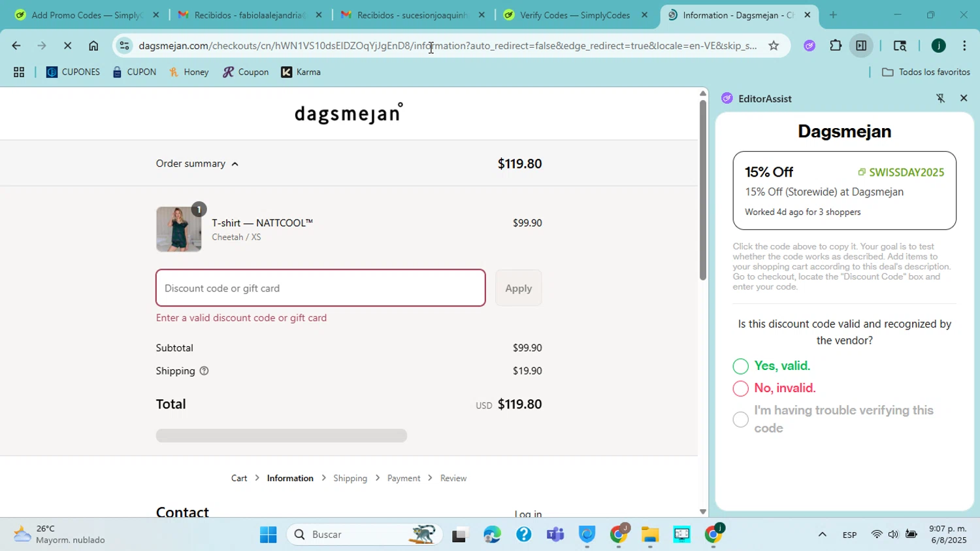The width and height of the screenshot is (980, 551).
Task: Bookmark this page with the star icon
Action: (x=774, y=46)
